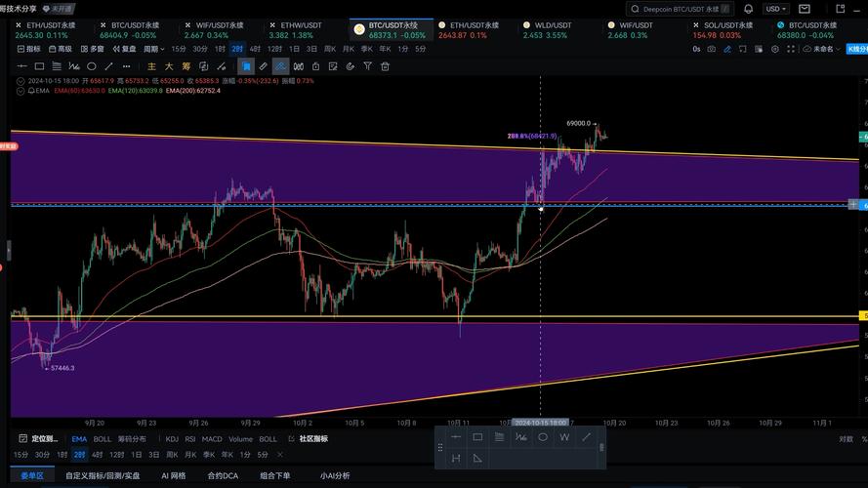Toggle MACD indicator in bottom bar
Screen dimensions: 868x488
point(211,439)
